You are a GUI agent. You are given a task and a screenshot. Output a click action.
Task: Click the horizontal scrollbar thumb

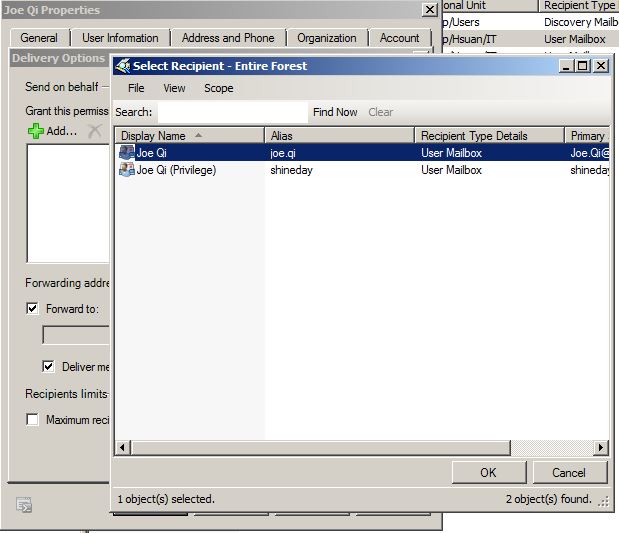tap(321, 448)
